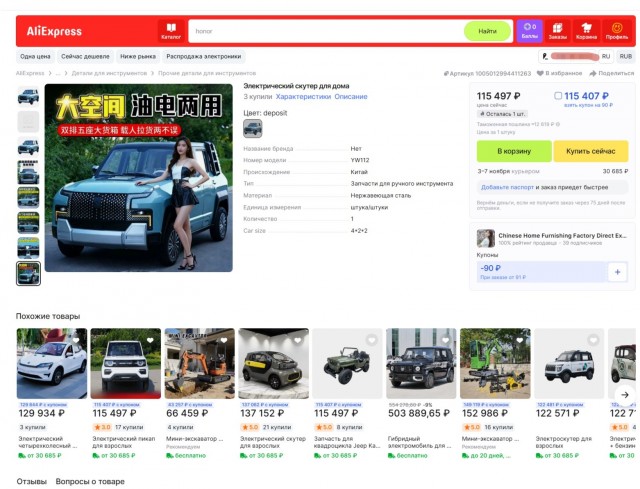
Task: Open Одна цена filter chip
Action: coord(35,56)
